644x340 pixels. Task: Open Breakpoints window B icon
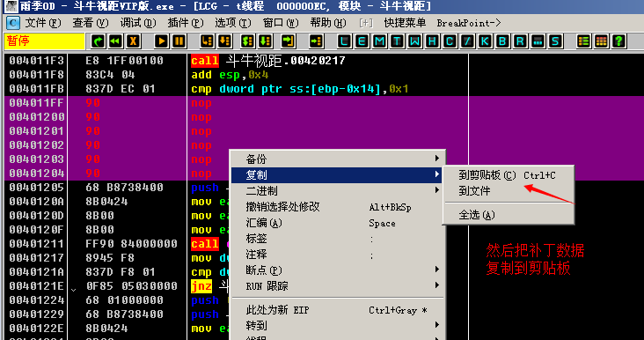[x=502, y=41]
